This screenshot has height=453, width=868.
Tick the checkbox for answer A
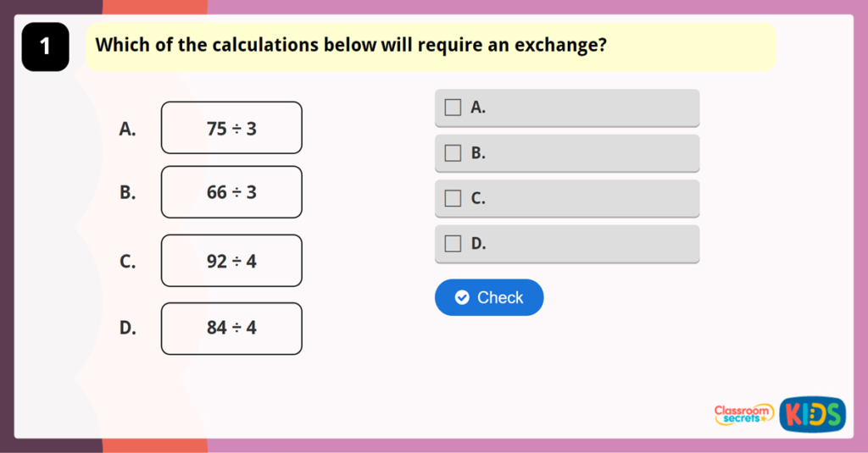[x=453, y=108]
